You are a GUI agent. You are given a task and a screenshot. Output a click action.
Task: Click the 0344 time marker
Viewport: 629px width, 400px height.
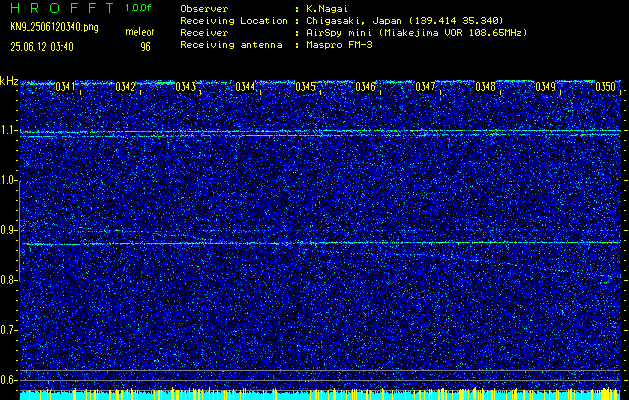(x=245, y=87)
